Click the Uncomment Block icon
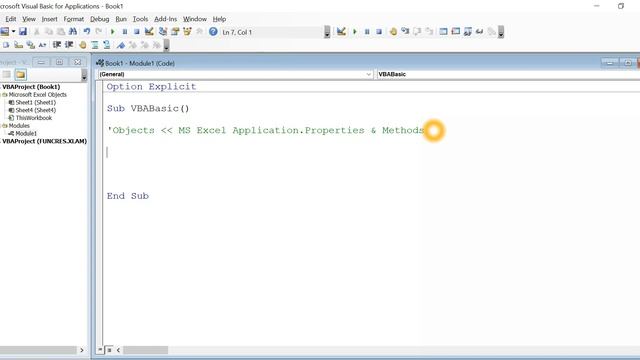This screenshot has height=360, width=640. click(107, 45)
